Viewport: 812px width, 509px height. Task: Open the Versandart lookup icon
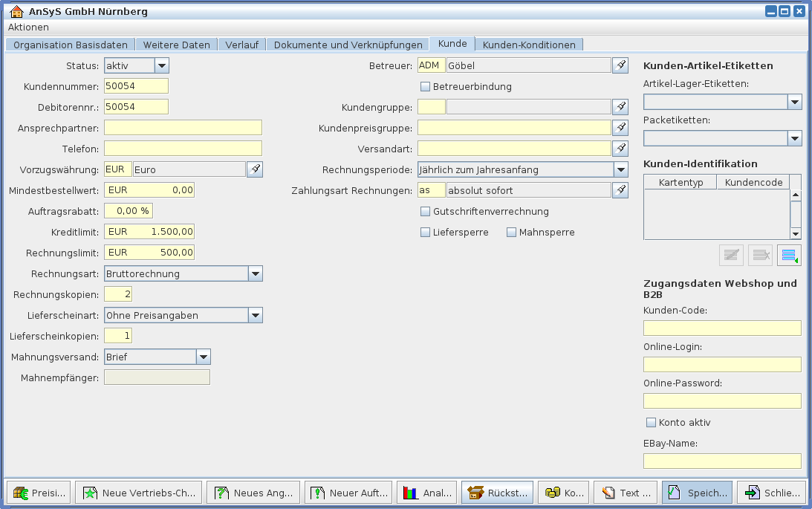coord(620,149)
